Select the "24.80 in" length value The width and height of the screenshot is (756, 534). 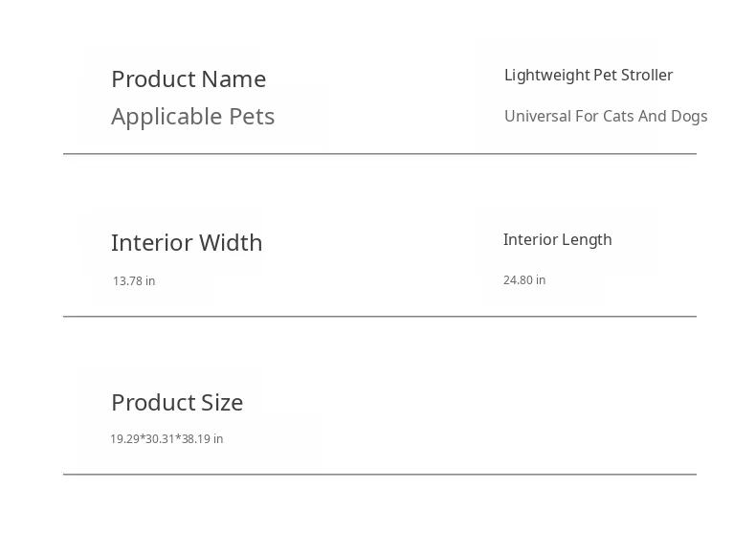pos(524,279)
